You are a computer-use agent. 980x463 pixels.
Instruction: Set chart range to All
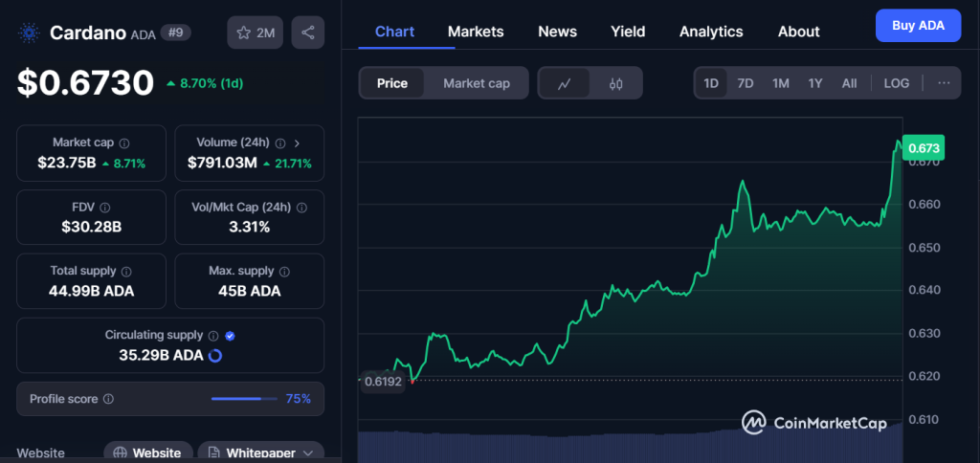(850, 83)
